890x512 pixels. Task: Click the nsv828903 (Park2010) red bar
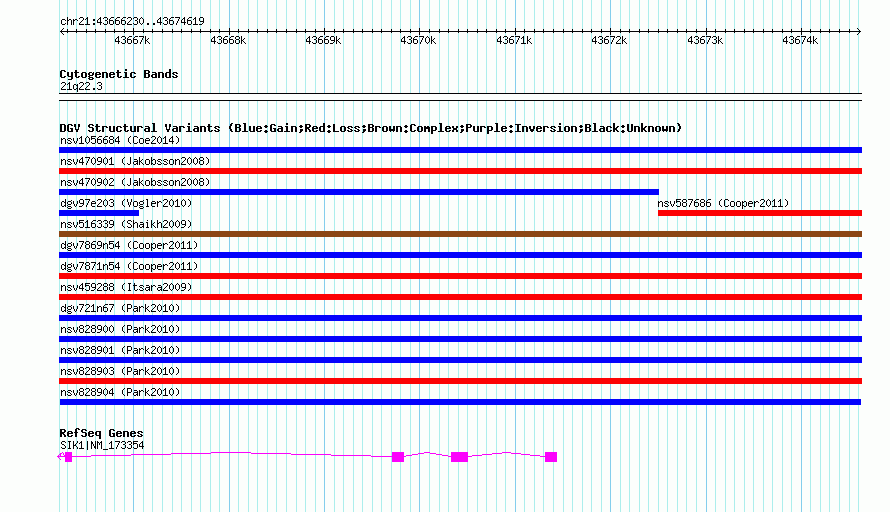460,381
